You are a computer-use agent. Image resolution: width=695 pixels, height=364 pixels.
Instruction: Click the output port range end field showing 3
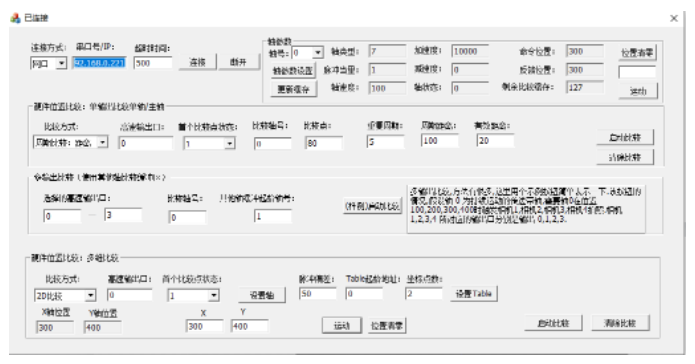tap(123, 215)
